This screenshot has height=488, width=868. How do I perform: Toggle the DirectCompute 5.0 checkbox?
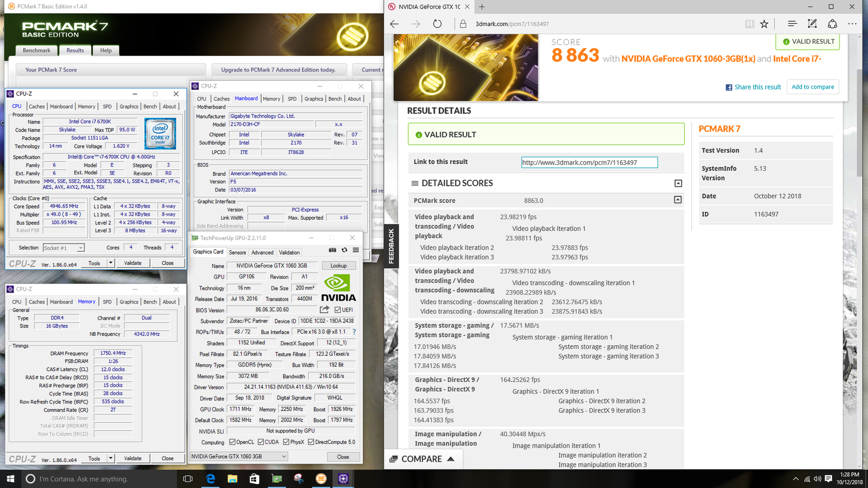(x=311, y=442)
